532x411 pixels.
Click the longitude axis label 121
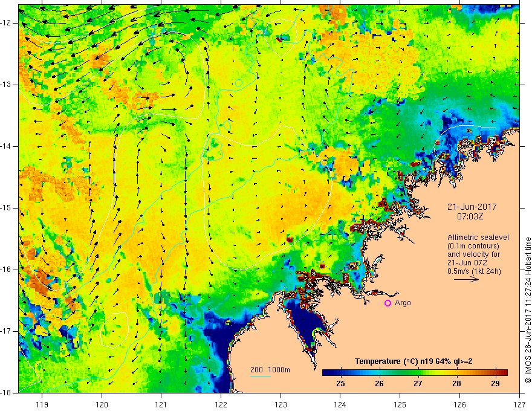click(x=161, y=404)
